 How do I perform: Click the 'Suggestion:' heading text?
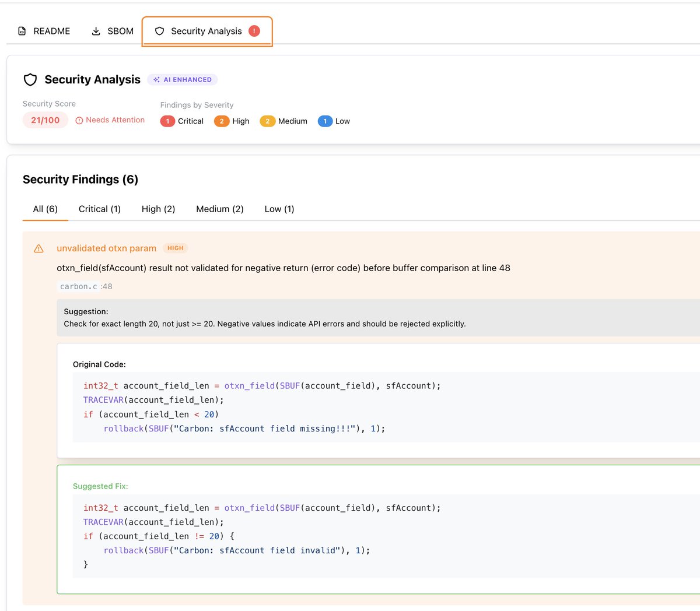[x=86, y=311]
